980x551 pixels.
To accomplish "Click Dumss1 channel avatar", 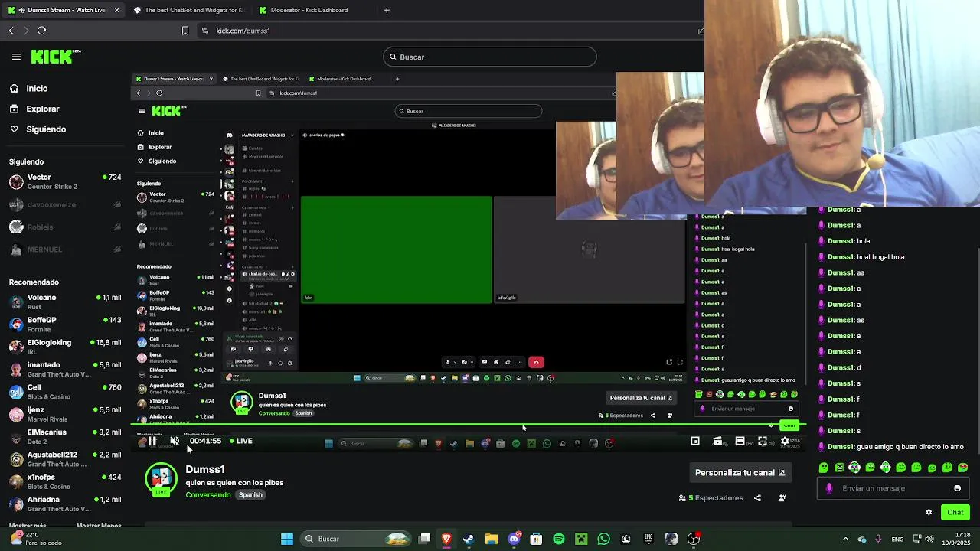I will click(161, 479).
